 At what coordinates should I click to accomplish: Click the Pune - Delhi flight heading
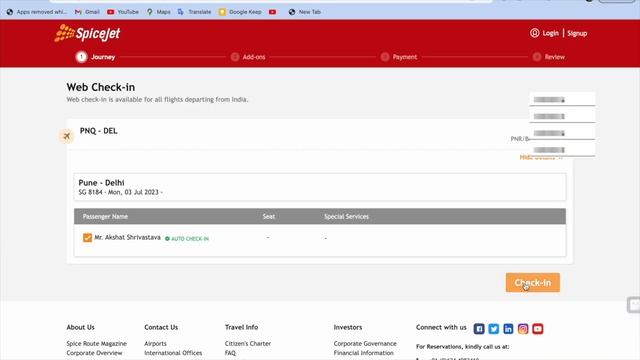pos(101,182)
